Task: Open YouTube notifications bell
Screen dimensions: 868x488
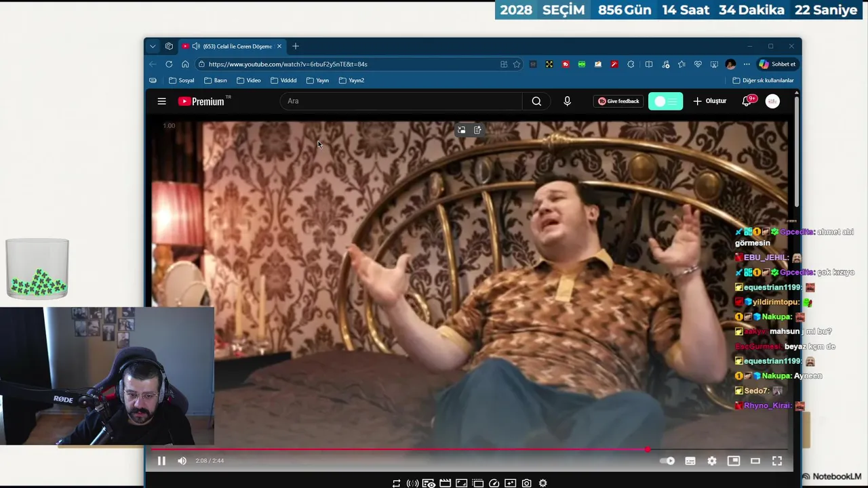Action: click(747, 101)
